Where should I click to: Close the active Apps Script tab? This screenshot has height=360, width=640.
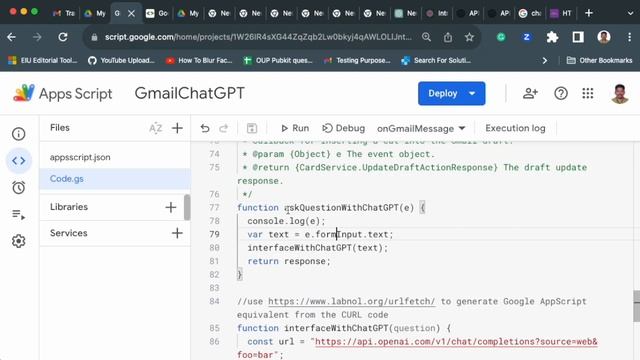131,13
